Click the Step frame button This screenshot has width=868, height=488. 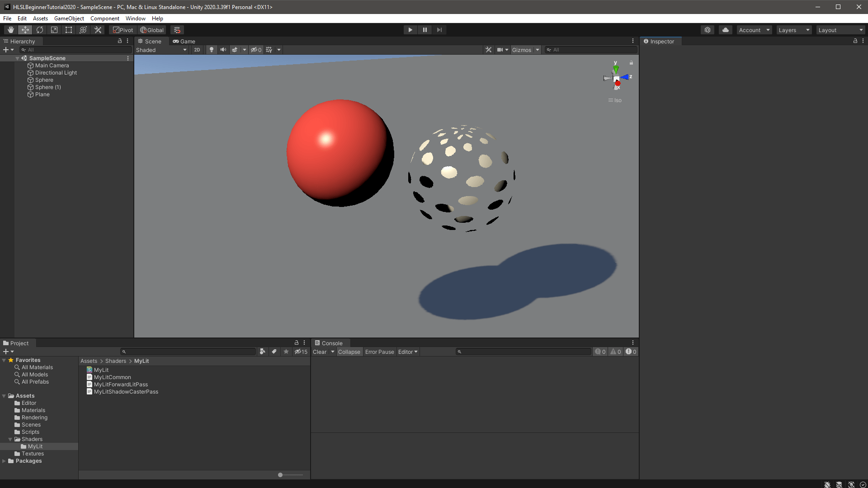click(439, 30)
